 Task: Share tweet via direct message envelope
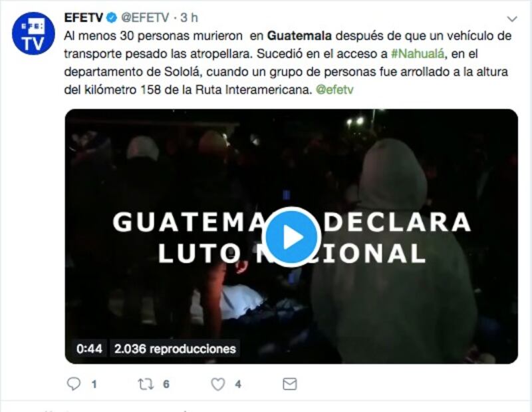(290, 384)
